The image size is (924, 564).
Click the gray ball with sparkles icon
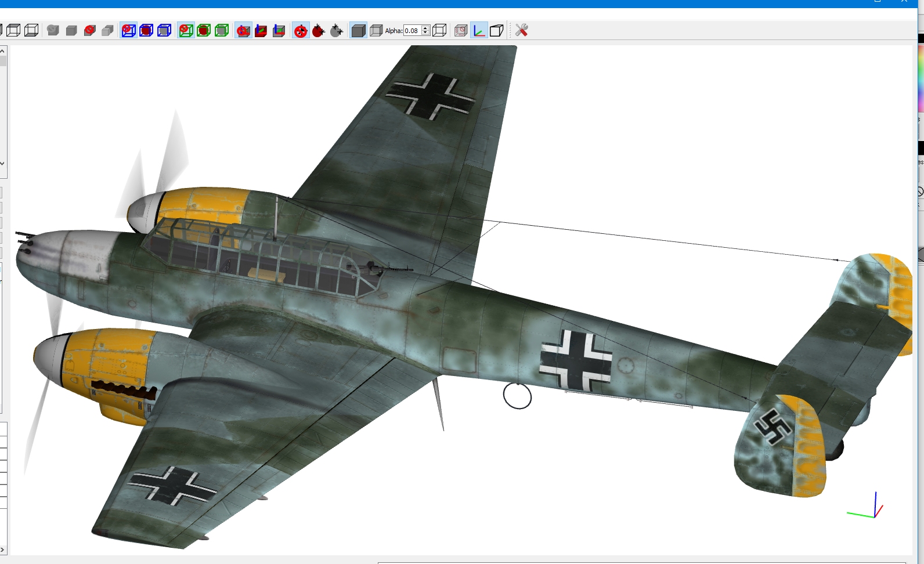click(x=337, y=30)
